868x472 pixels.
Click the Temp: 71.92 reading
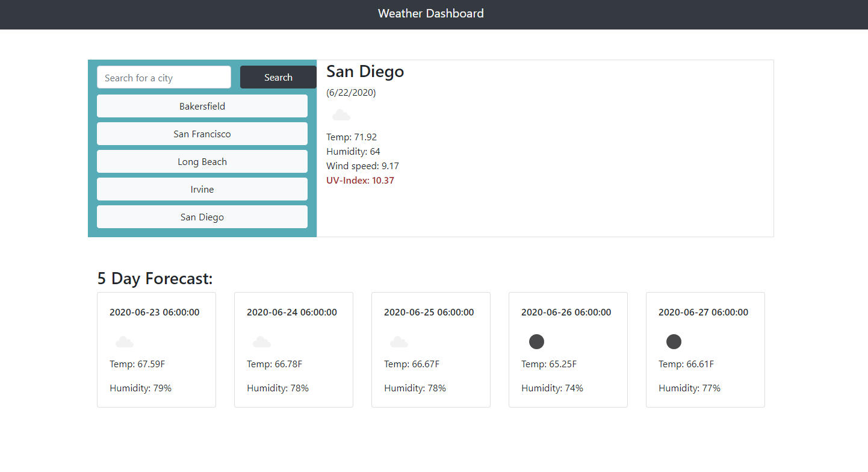(352, 137)
